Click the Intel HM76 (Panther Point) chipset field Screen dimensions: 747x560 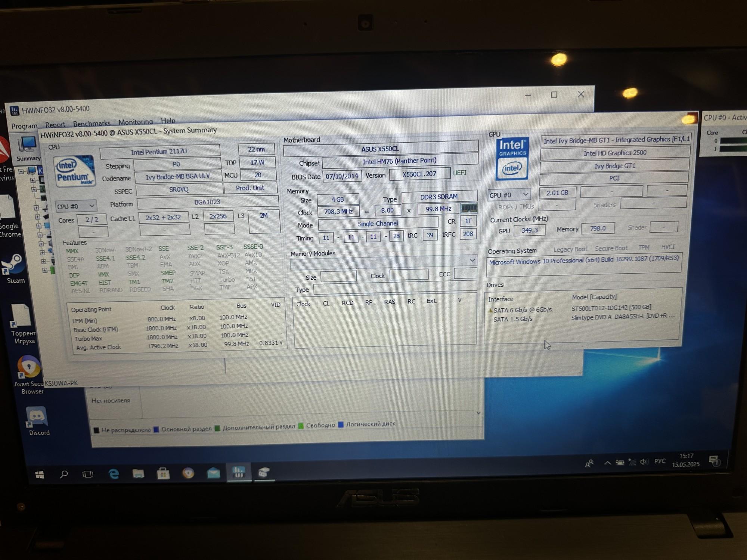click(x=400, y=161)
